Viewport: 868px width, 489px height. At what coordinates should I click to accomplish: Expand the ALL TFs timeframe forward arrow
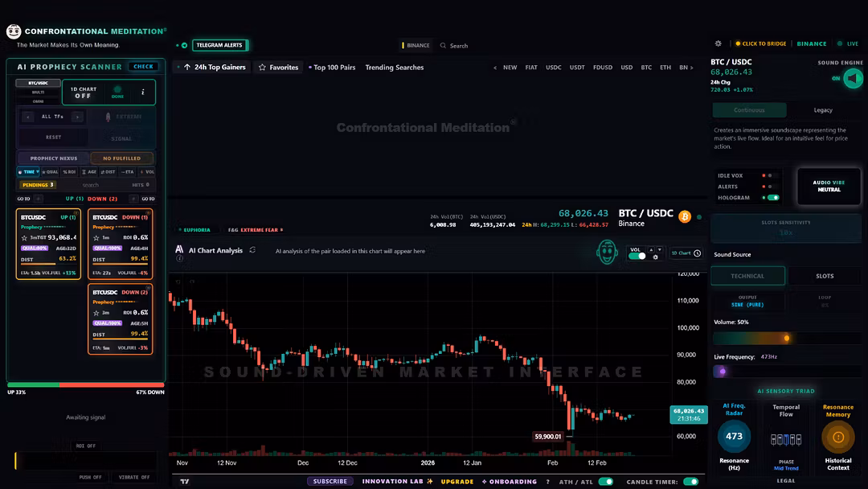[78, 117]
